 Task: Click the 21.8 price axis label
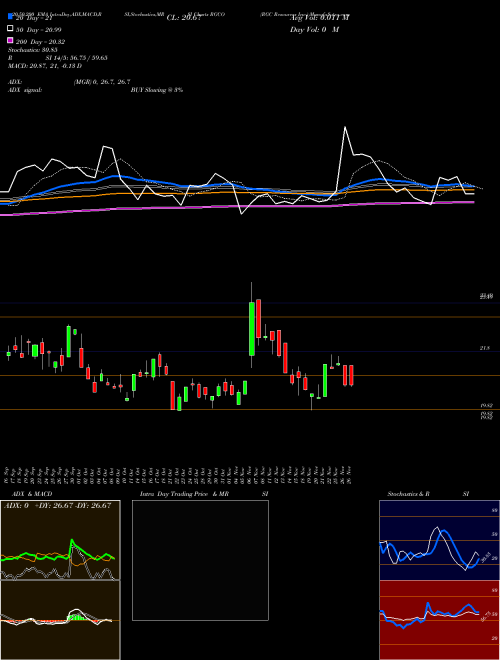click(485, 348)
